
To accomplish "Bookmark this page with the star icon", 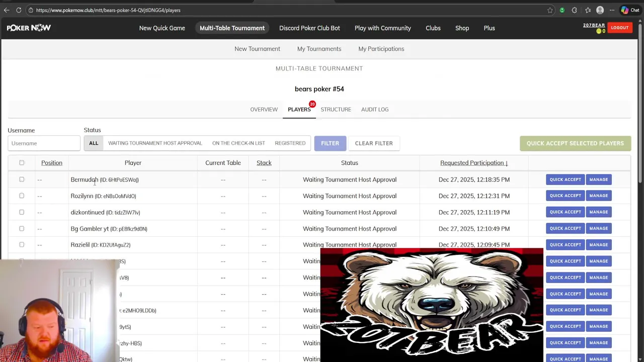I will pyautogui.click(x=550, y=10).
